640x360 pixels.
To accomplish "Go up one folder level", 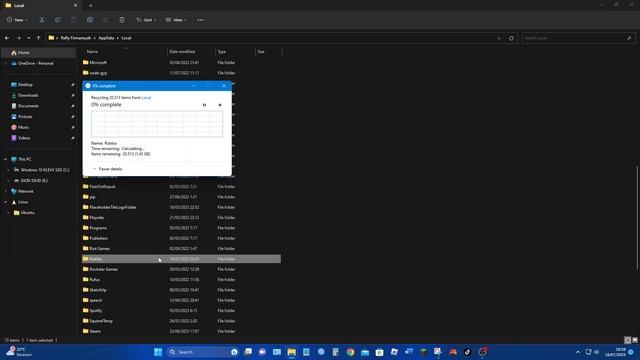I will (38, 38).
